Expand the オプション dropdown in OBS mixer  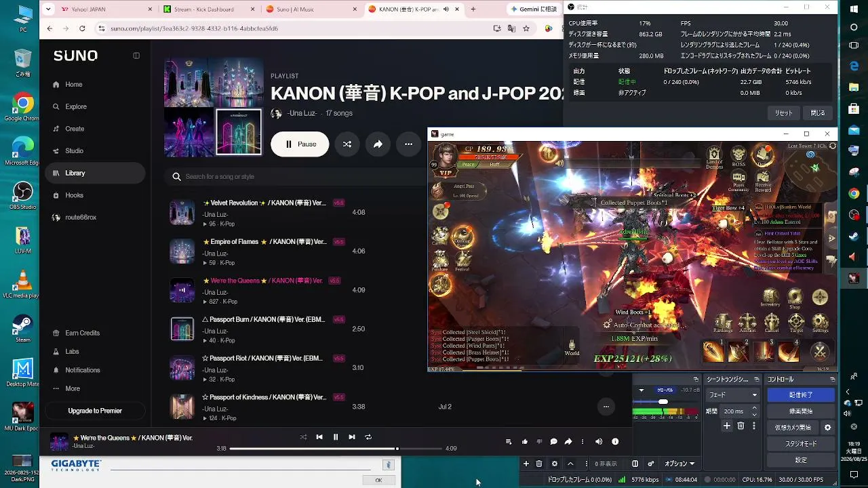pyautogui.click(x=679, y=464)
